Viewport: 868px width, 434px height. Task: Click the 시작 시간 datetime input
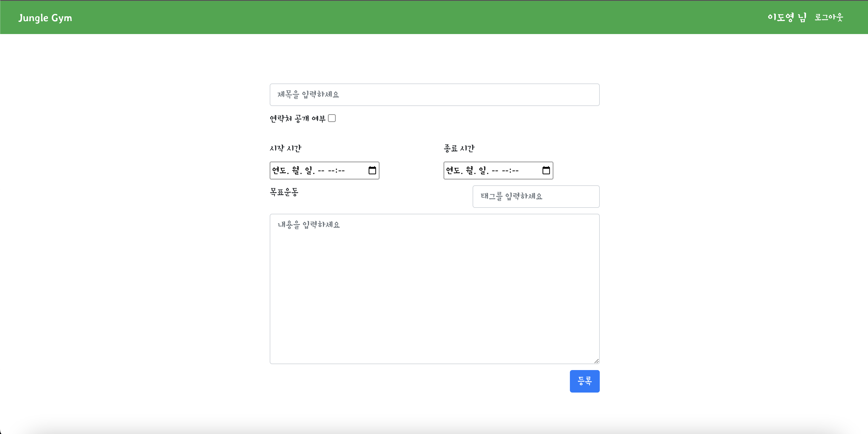click(x=324, y=170)
